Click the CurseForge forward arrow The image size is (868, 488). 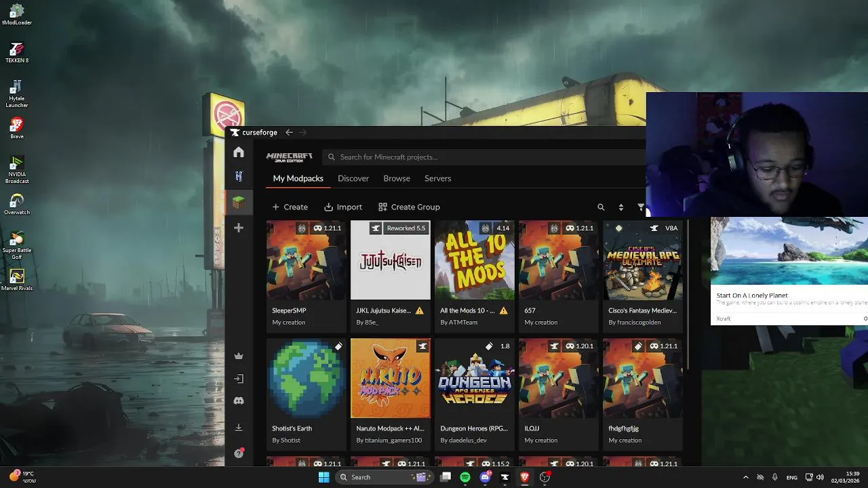pyautogui.click(x=303, y=132)
